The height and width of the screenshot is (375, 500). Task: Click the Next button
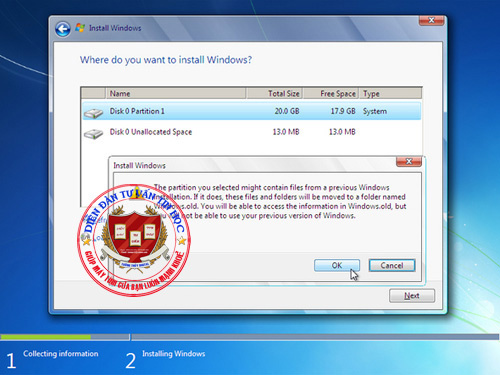click(412, 296)
